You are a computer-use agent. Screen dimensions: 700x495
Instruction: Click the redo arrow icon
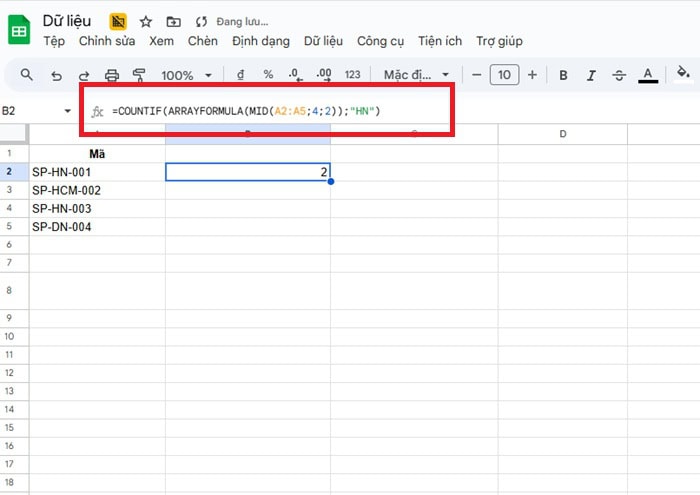(84, 75)
